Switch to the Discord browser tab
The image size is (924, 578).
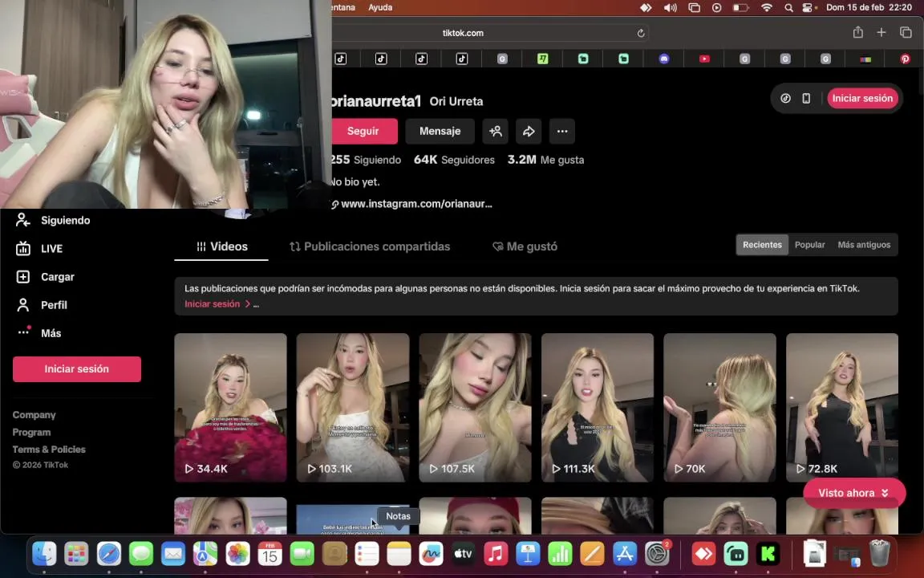[664, 59]
